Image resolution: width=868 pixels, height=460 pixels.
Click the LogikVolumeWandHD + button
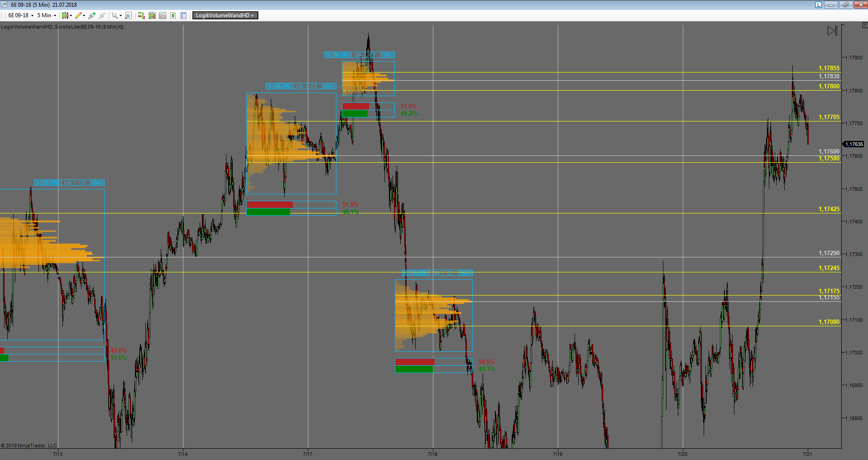[x=225, y=15]
